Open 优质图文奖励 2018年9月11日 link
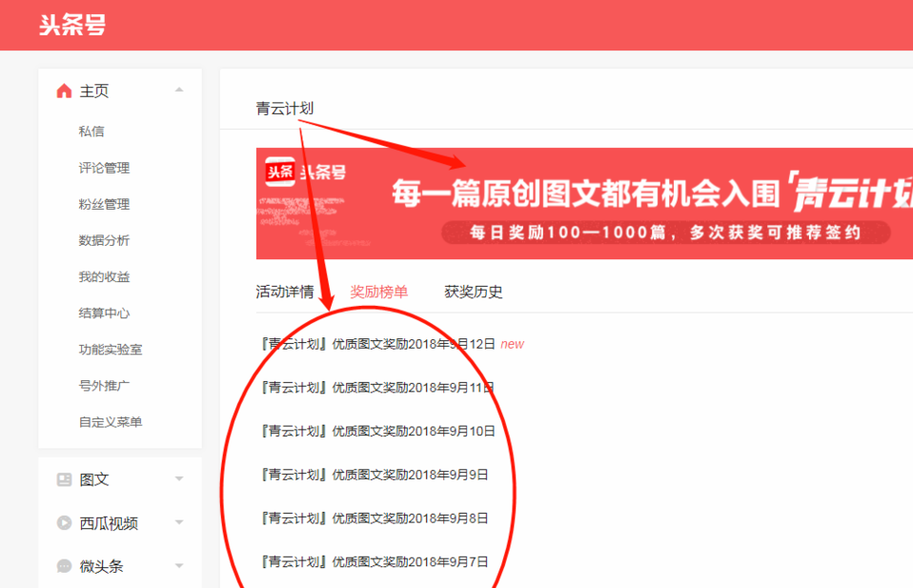Image resolution: width=913 pixels, height=588 pixels. point(378,388)
